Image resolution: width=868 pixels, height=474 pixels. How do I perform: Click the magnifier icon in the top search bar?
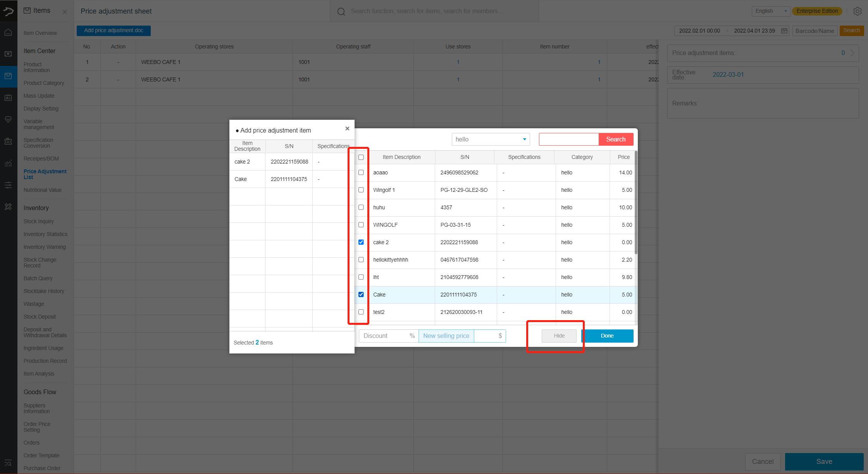coord(341,11)
